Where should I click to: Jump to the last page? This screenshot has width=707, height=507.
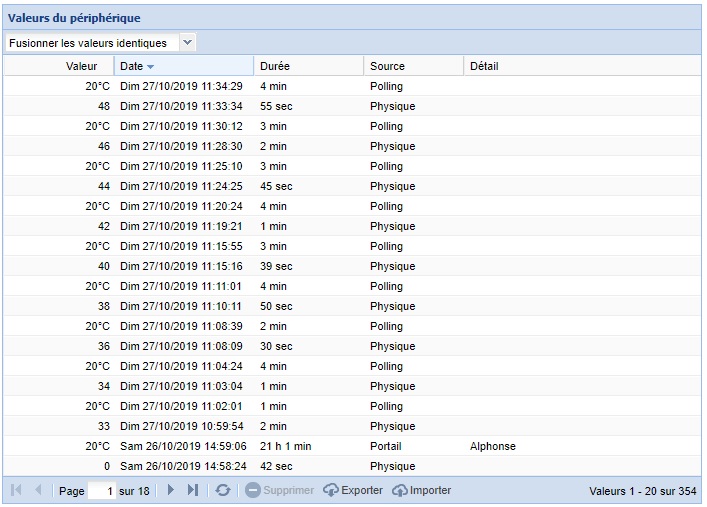click(193, 490)
